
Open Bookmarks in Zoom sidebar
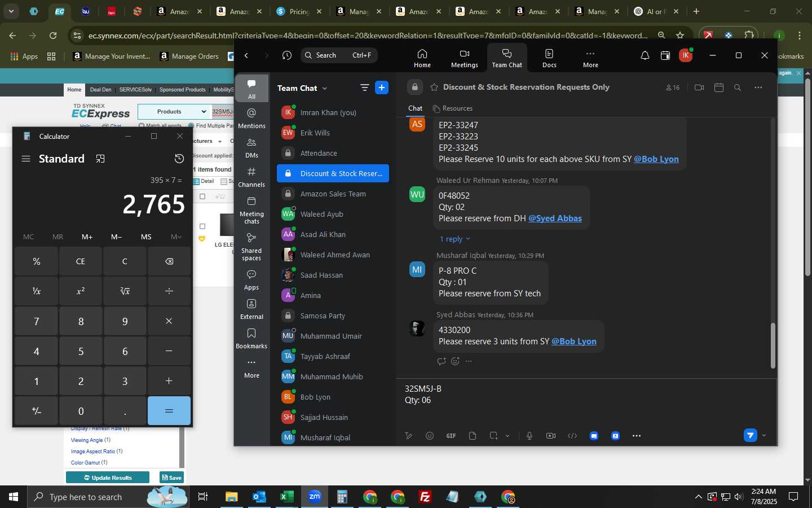251,339
